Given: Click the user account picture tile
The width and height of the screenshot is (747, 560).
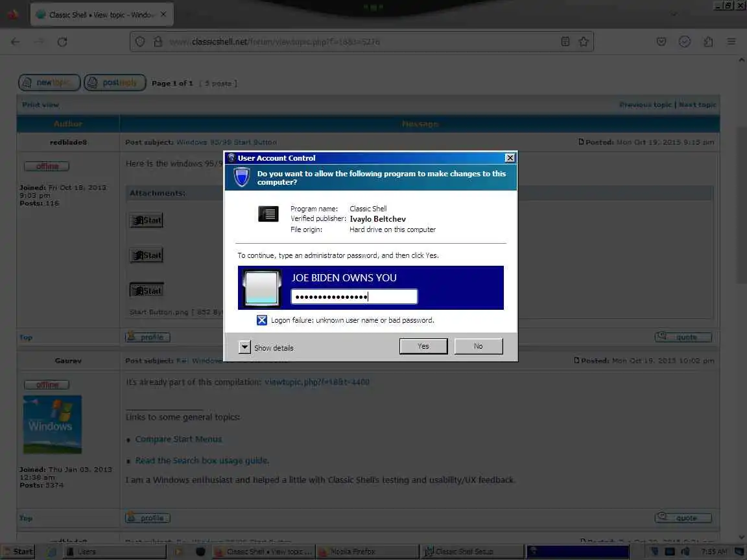Looking at the screenshot, I should click(261, 288).
